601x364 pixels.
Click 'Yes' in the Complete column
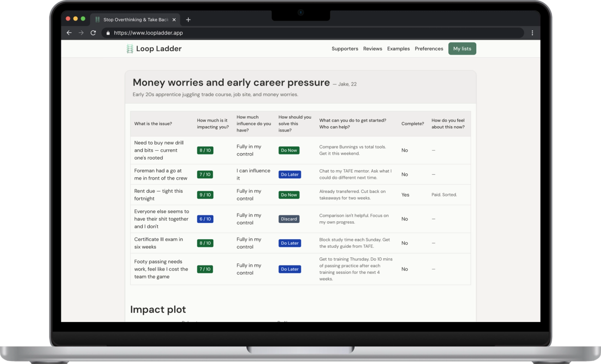(x=405, y=195)
